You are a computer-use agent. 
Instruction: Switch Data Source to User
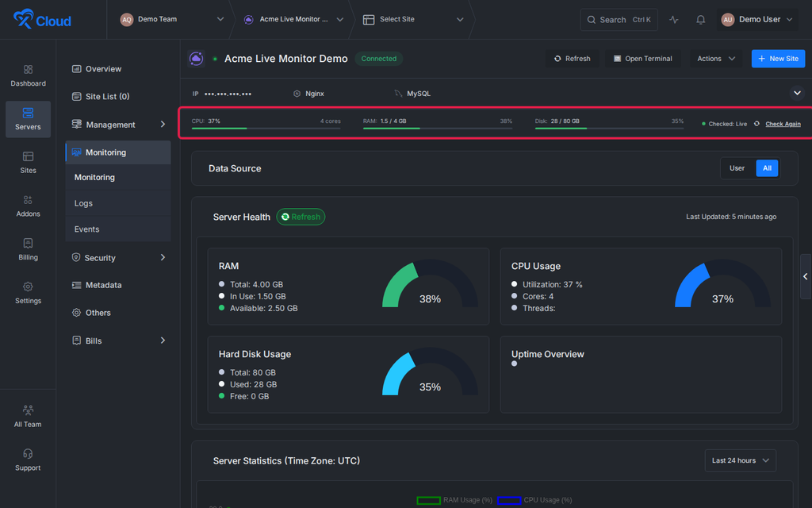pyautogui.click(x=737, y=168)
